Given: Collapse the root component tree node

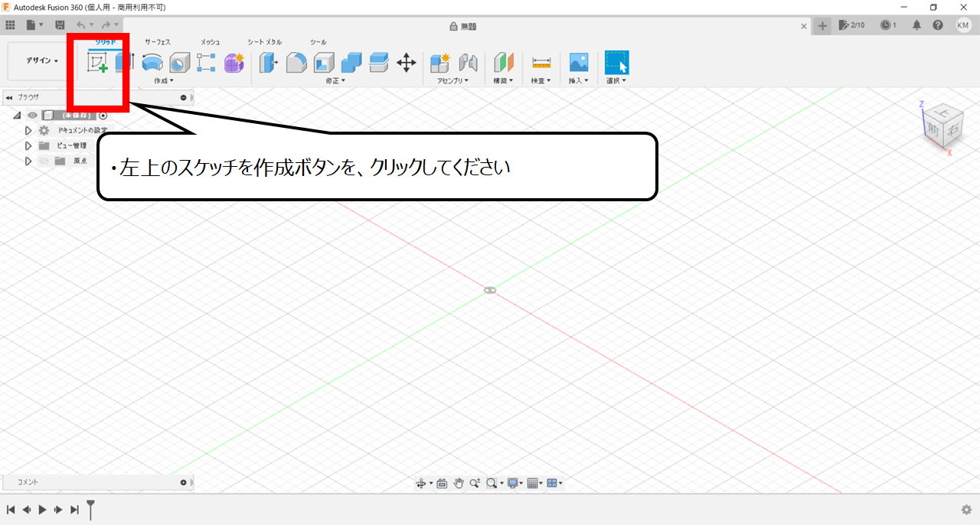Looking at the screenshot, I should (x=17, y=116).
